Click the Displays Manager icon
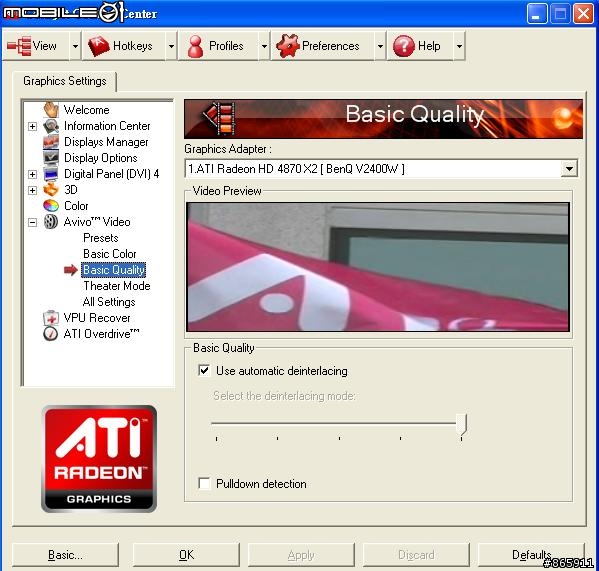Screen dimensions: 599x571 pos(51,142)
